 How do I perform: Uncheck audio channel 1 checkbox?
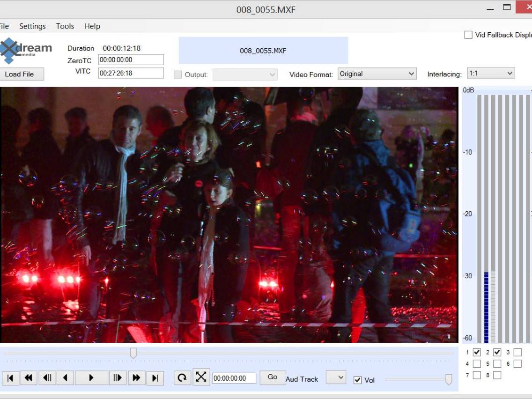(477, 352)
